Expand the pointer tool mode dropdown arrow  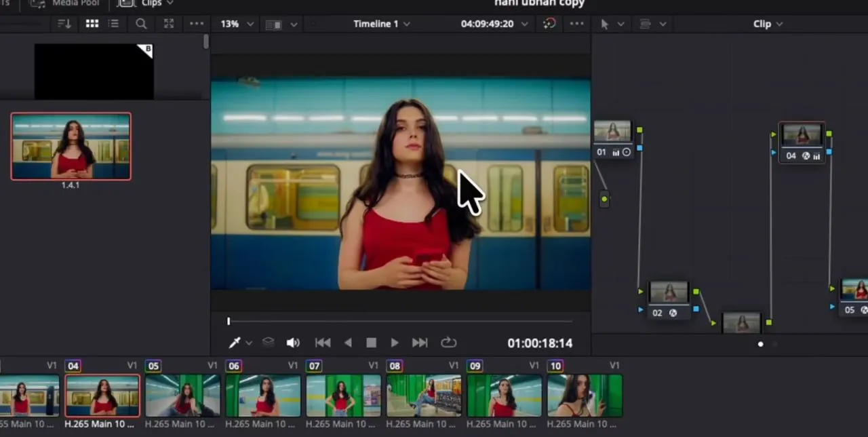[620, 24]
